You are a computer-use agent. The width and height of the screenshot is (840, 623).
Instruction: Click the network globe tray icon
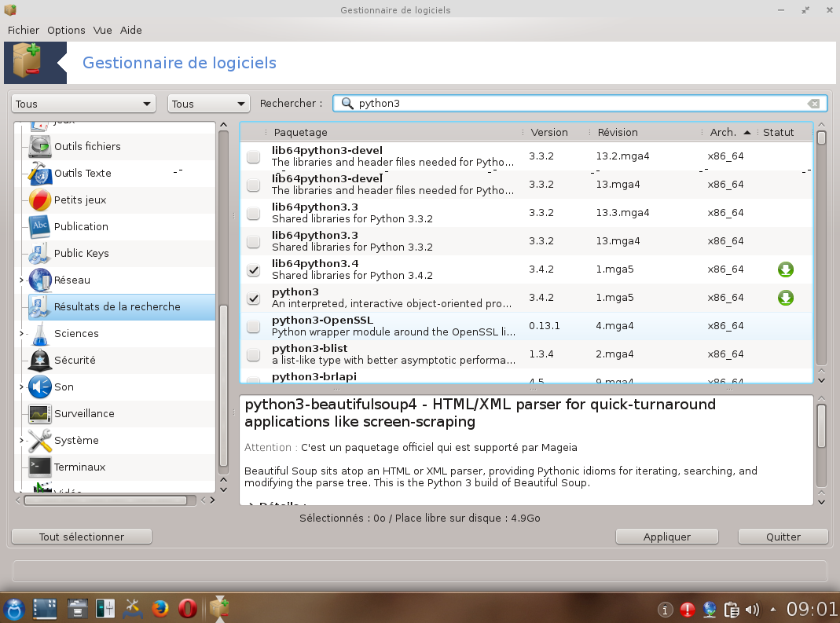pos(710,609)
